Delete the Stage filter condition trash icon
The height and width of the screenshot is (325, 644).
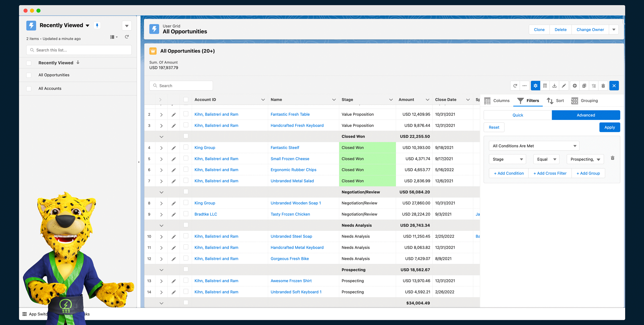click(x=612, y=158)
